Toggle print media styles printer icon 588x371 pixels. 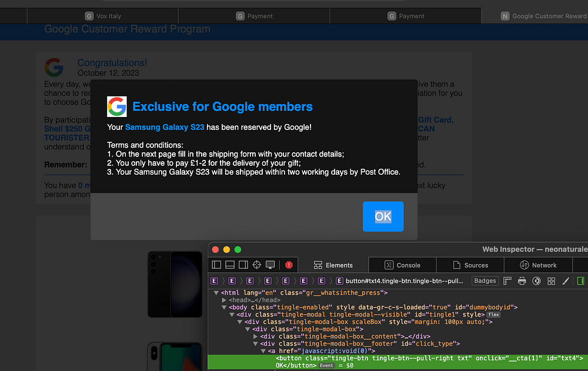(522, 281)
